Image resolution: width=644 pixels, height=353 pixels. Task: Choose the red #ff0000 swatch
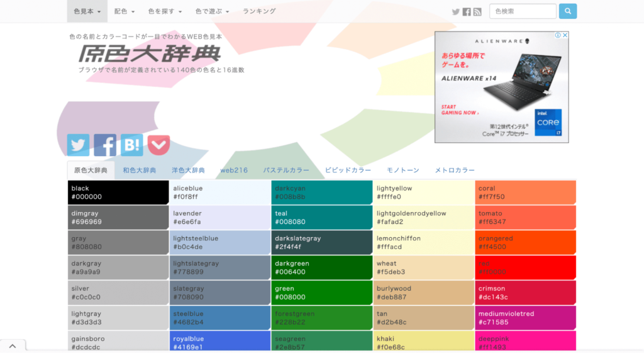[525, 267]
